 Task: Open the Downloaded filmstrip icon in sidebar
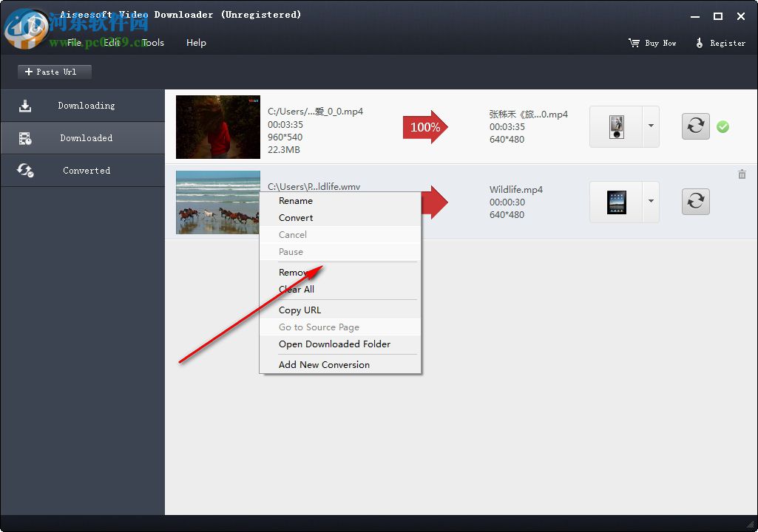pos(25,137)
